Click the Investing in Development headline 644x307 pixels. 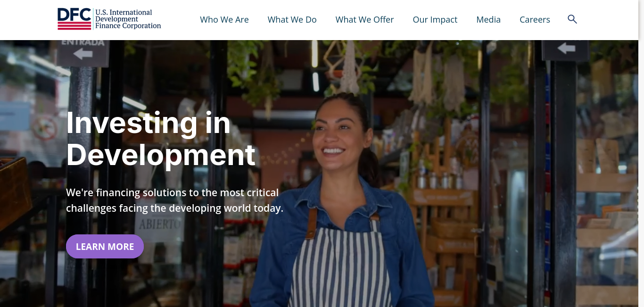click(161, 139)
